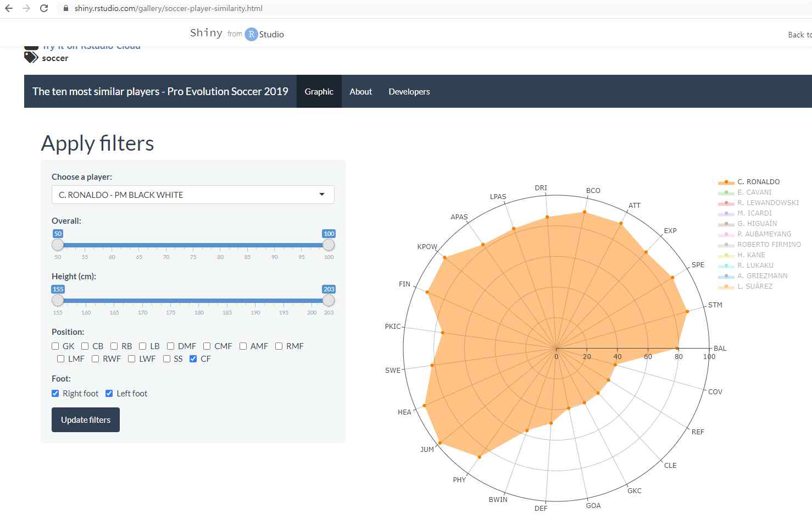Viewport: 812px width, 519px height.
Task: Toggle C. RONALDO legend entry
Action: coord(749,181)
